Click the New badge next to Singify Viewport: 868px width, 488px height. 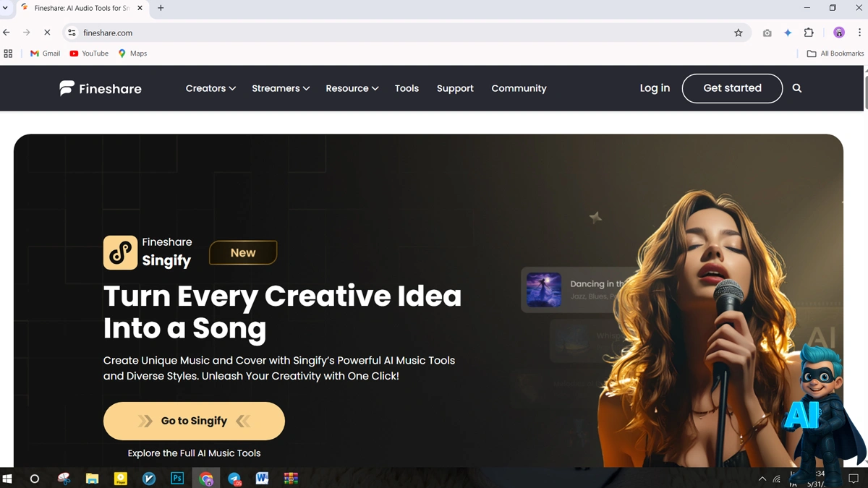pos(243,252)
